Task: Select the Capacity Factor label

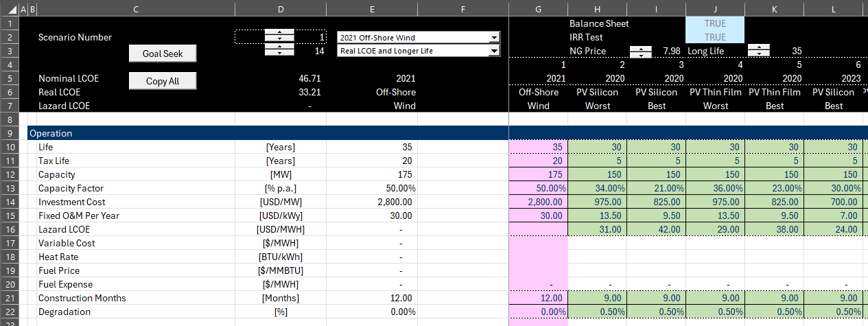Action: point(71,188)
